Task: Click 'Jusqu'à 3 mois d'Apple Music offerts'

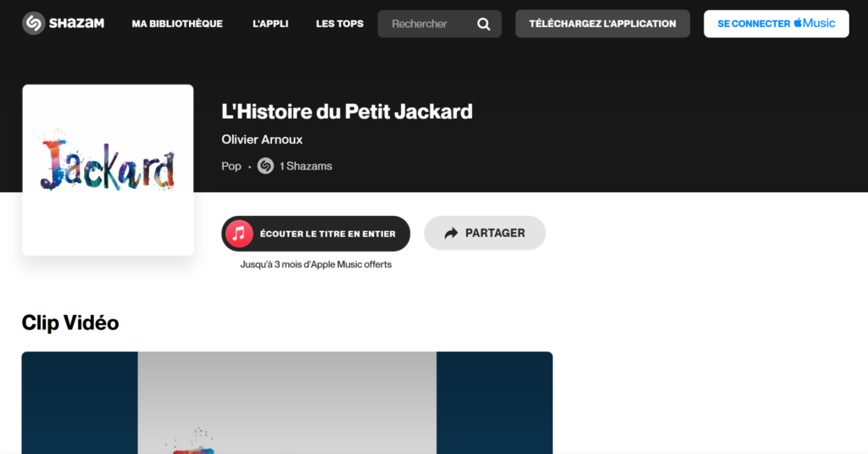Action: click(315, 264)
